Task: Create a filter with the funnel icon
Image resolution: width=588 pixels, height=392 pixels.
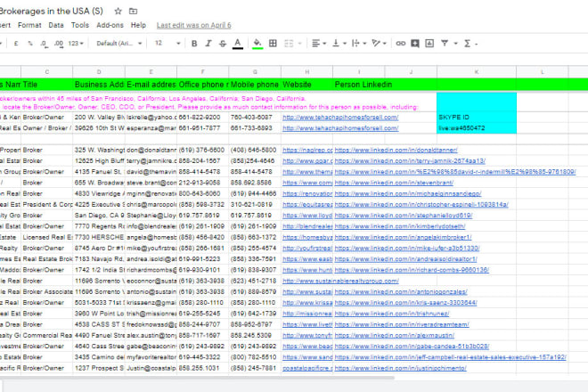Action: coord(445,44)
